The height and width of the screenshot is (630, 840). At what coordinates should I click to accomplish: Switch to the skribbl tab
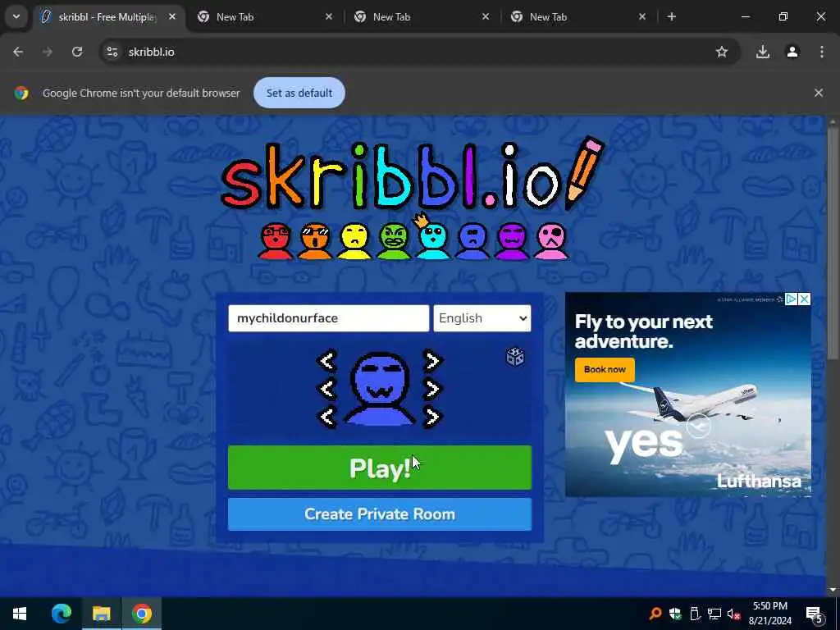[x=107, y=17]
